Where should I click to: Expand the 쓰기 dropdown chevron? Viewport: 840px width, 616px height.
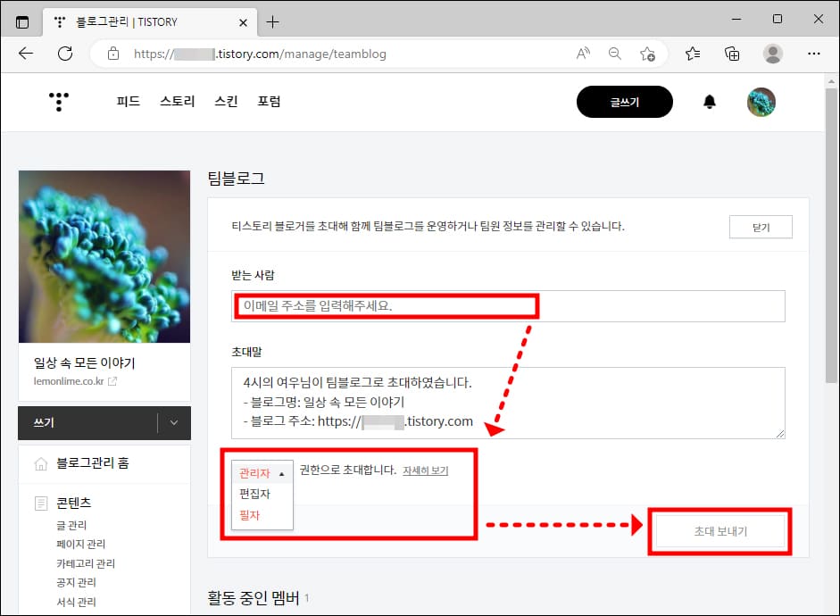point(175,423)
